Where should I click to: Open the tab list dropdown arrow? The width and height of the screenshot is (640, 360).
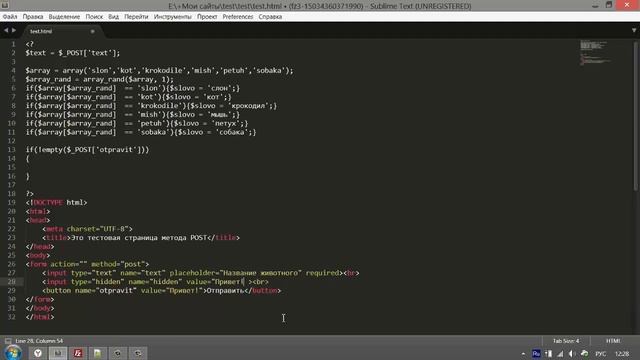tap(634, 31)
